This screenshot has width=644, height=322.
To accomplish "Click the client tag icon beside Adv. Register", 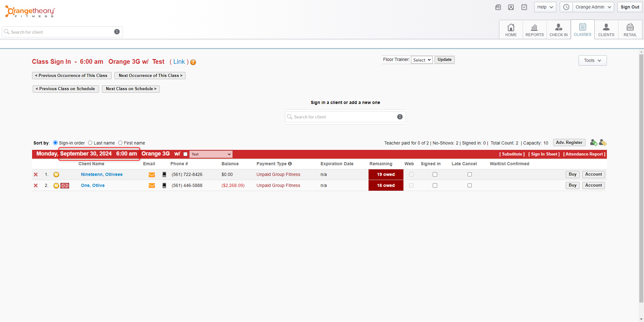I will tap(603, 143).
